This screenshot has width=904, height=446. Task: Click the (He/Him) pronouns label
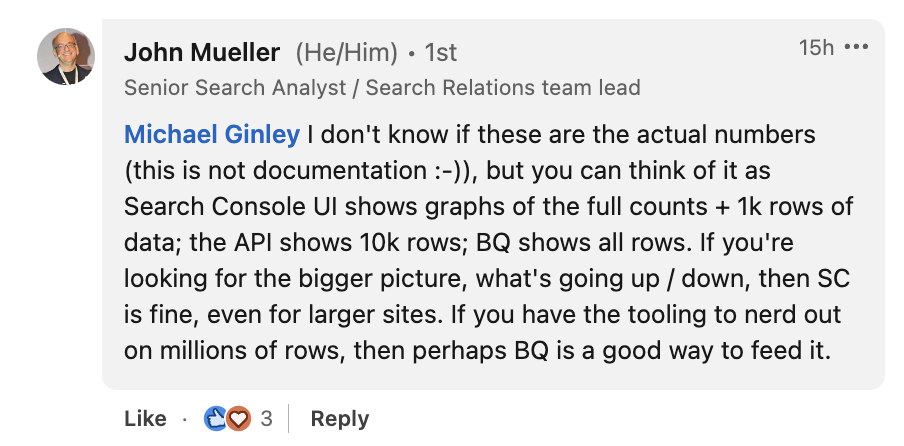point(347,51)
